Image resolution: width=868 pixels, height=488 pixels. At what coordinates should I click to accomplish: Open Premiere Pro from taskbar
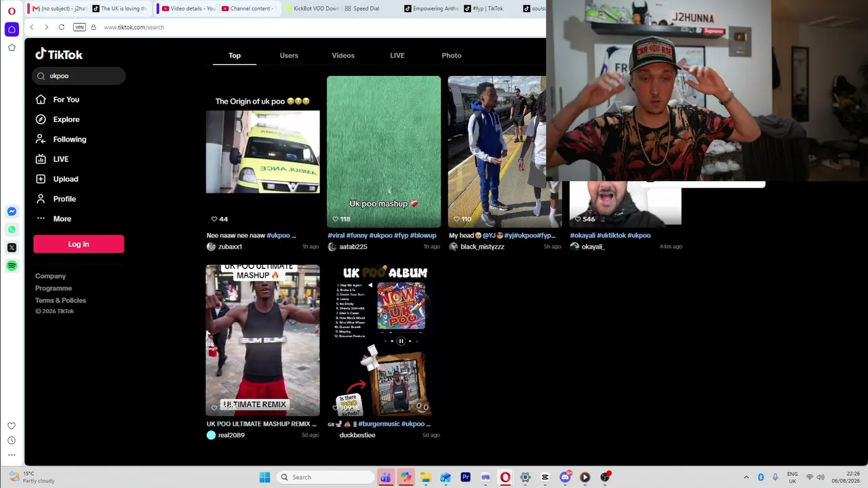pos(465,477)
